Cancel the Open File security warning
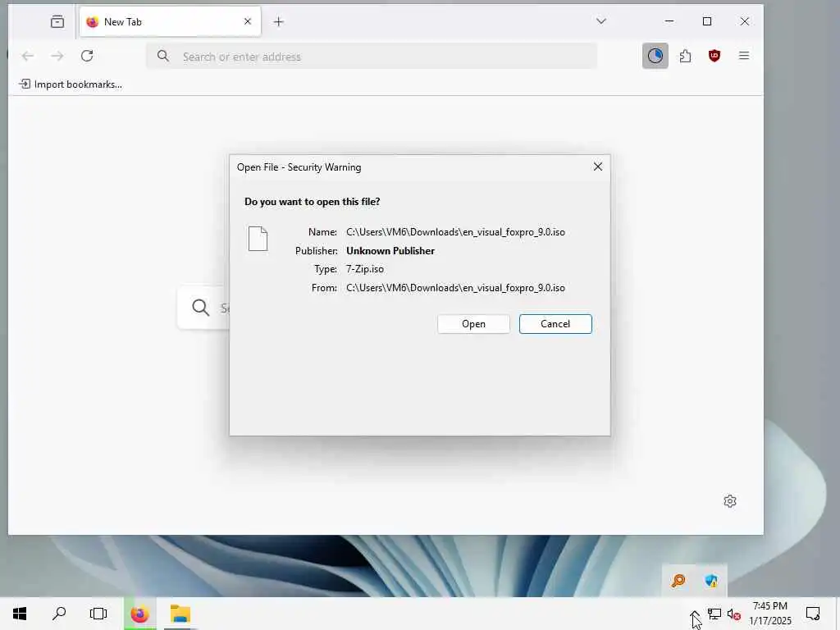The image size is (840, 630). click(555, 324)
